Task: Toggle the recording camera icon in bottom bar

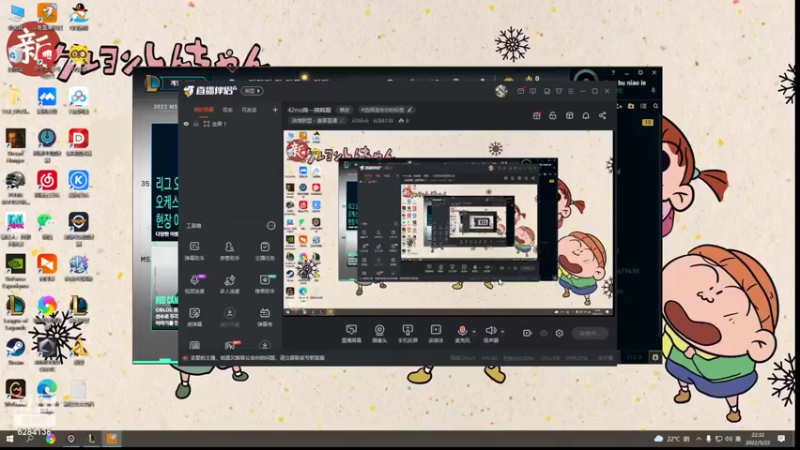Action: [527, 333]
